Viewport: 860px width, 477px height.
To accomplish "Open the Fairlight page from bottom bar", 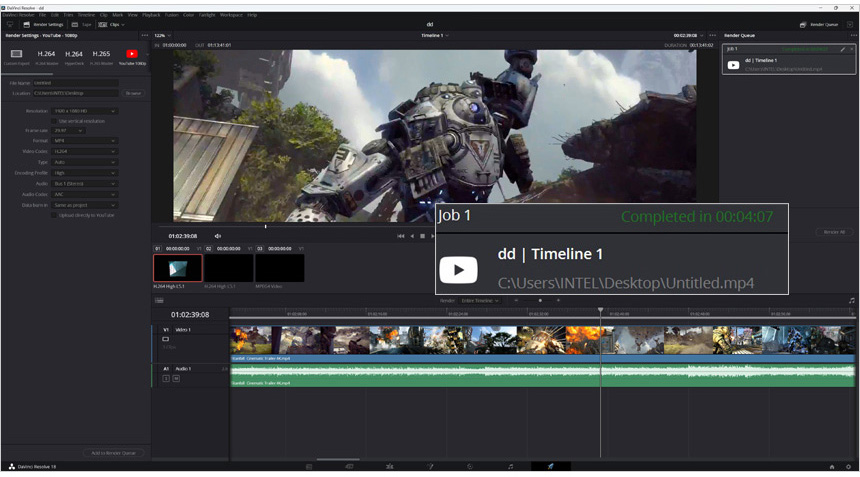I will (x=510, y=467).
